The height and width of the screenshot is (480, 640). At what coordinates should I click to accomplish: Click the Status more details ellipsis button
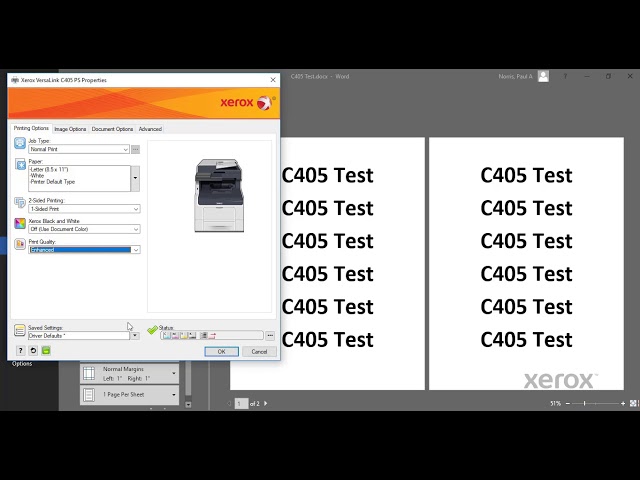270,336
